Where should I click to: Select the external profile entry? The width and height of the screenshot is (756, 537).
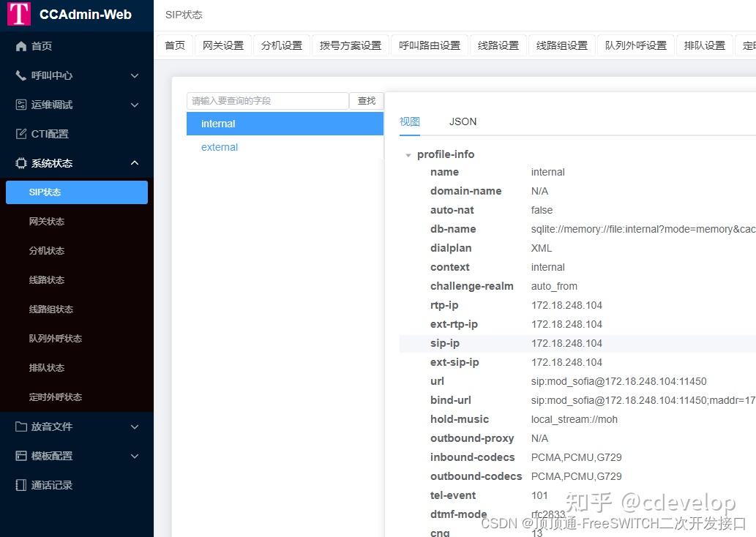(219, 147)
